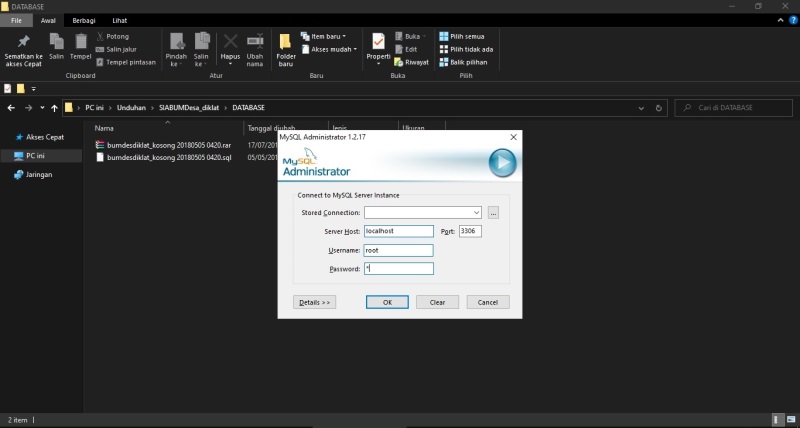Click Salin jalur in the ribbon
Viewport: 800px width, 428px height.
click(x=116, y=49)
